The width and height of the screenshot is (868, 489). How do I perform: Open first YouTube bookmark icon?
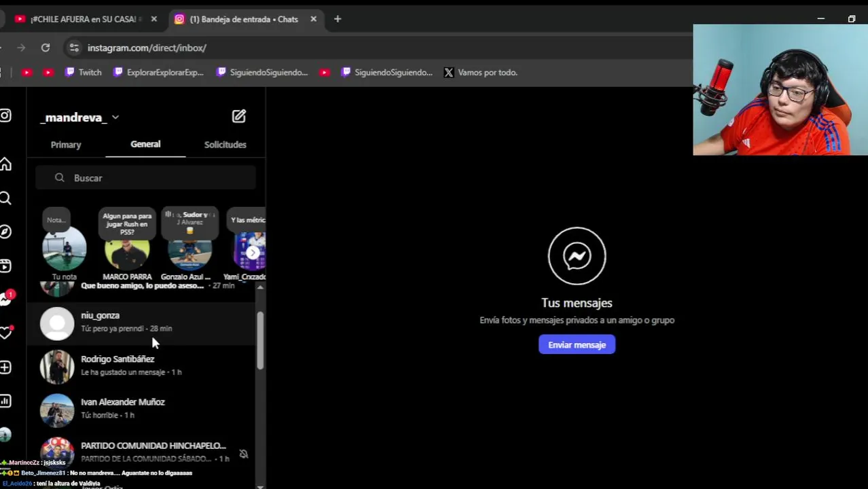tap(26, 72)
